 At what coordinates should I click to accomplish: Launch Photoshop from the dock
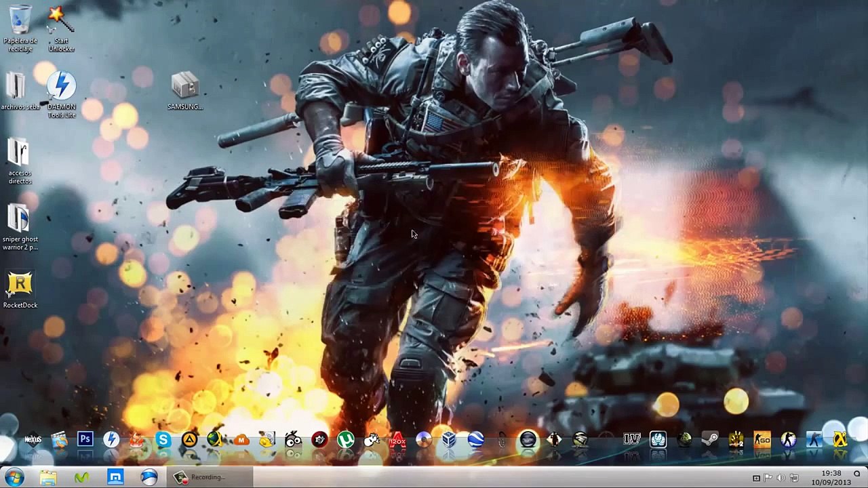pos(85,440)
